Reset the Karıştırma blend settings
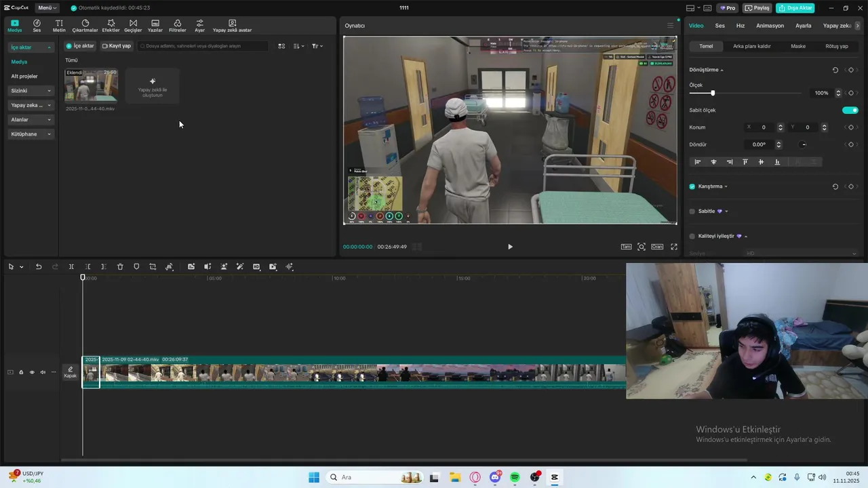Image resolution: width=868 pixels, height=488 pixels. (x=835, y=186)
